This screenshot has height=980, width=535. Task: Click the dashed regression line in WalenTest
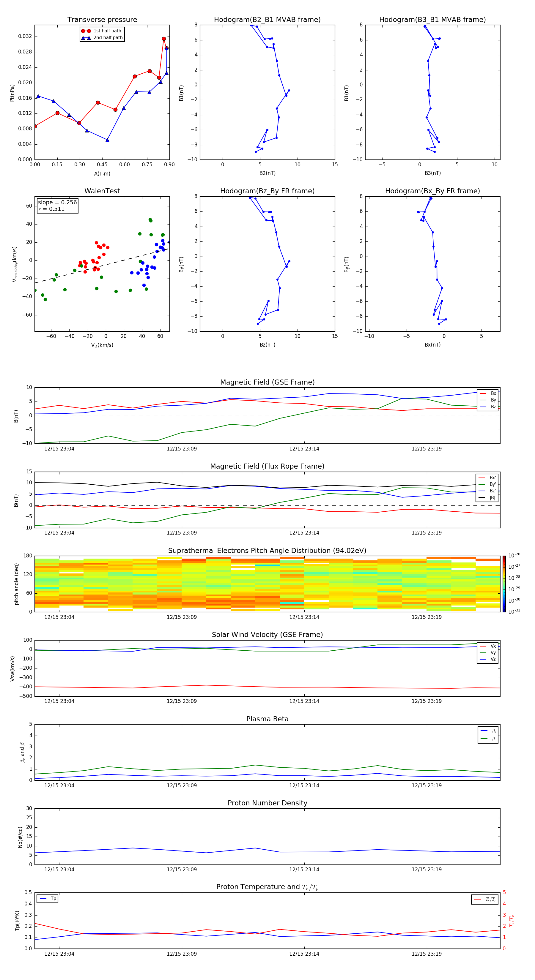click(101, 266)
